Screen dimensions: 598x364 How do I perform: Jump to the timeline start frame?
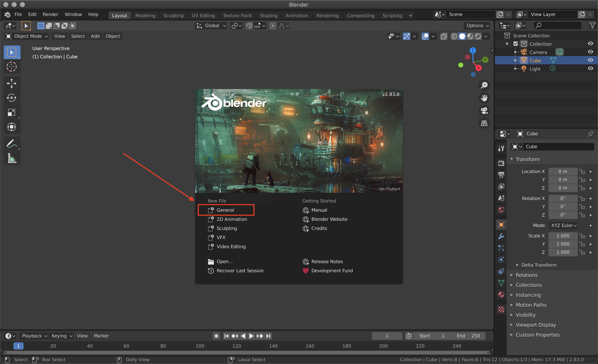[x=227, y=336]
